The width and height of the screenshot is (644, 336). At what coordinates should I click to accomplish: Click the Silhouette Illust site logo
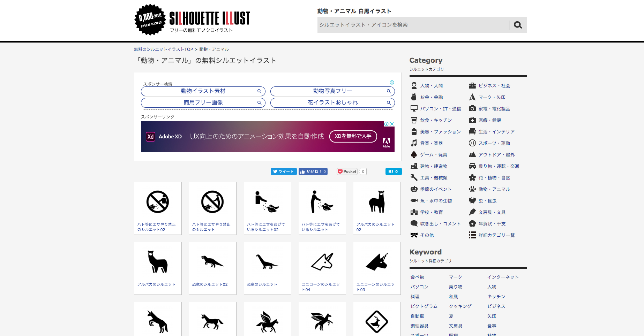pyautogui.click(x=192, y=20)
